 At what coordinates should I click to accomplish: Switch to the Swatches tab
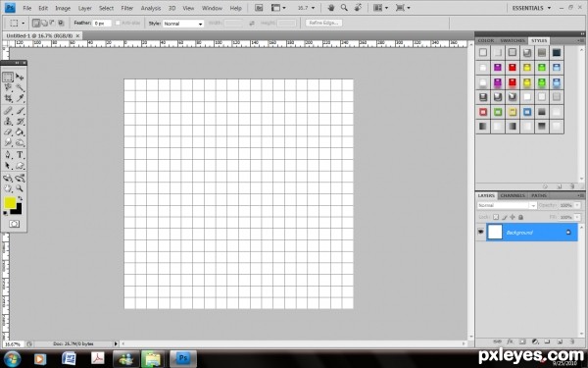[x=513, y=40]
